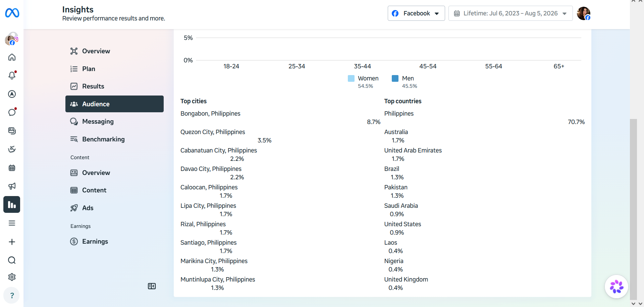Open the Content posts icon in rail
The width and height of the screenshot is (644, 307).
(x=12, y=131)
